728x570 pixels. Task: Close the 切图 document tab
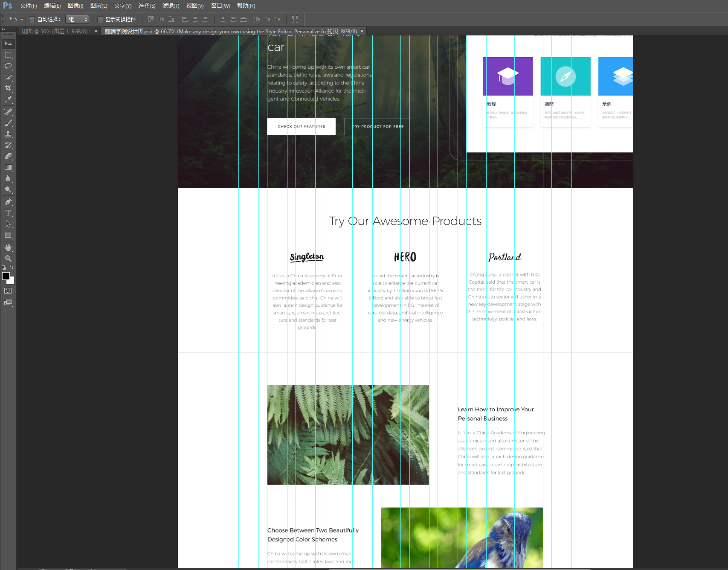[x=96, y=31]
